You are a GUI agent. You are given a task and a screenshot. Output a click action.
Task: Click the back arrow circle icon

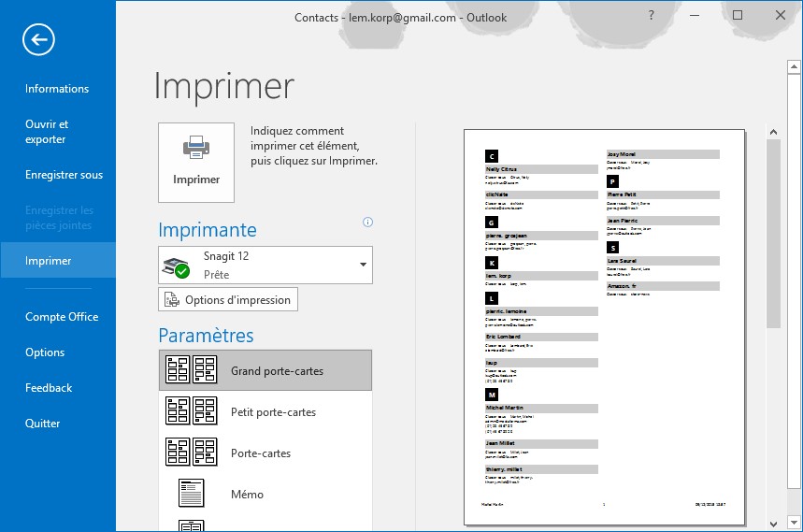(x=39, y=38)
